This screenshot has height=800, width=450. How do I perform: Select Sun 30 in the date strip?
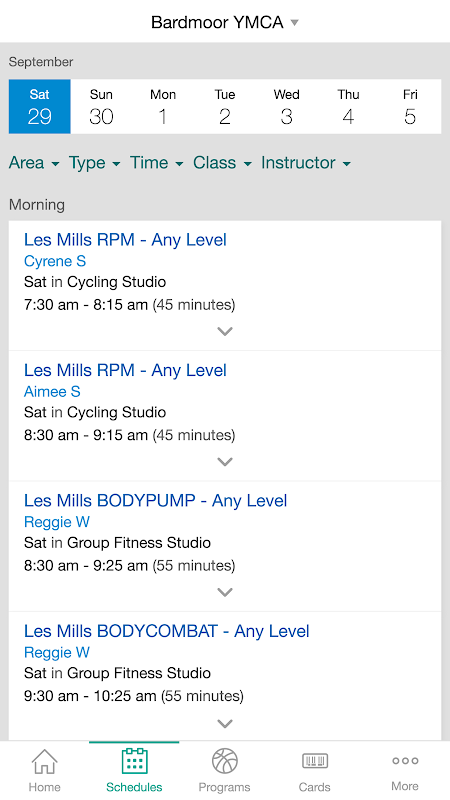pos(101,107)
